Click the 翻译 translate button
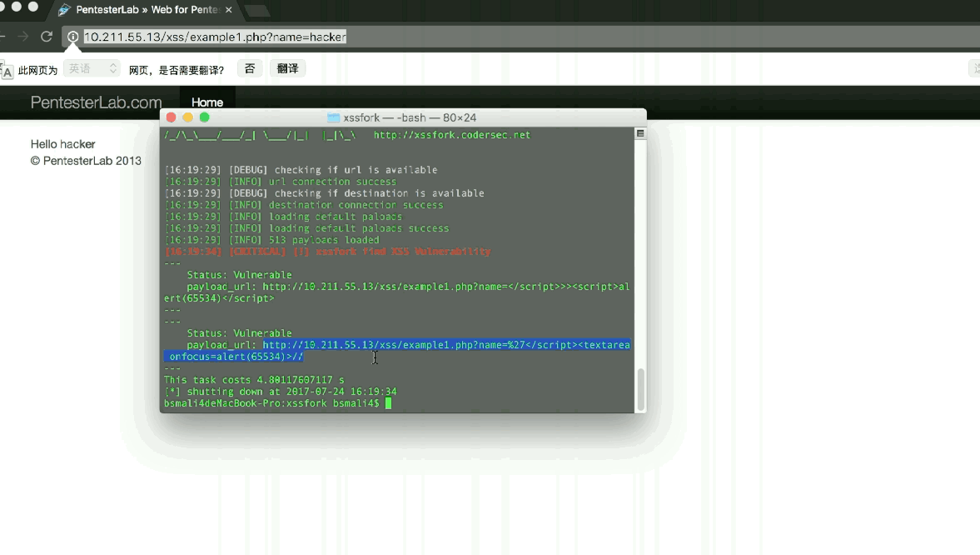Image resolution: width=980 pixels, height=555 pixels. point(287,69)
